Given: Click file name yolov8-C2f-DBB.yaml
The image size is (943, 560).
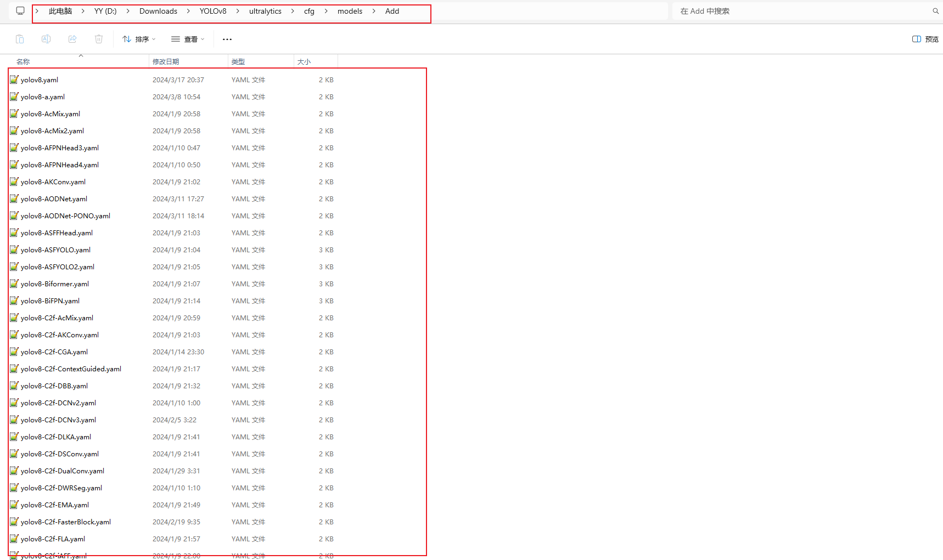Looking at the screenshot, I should 54,386.
